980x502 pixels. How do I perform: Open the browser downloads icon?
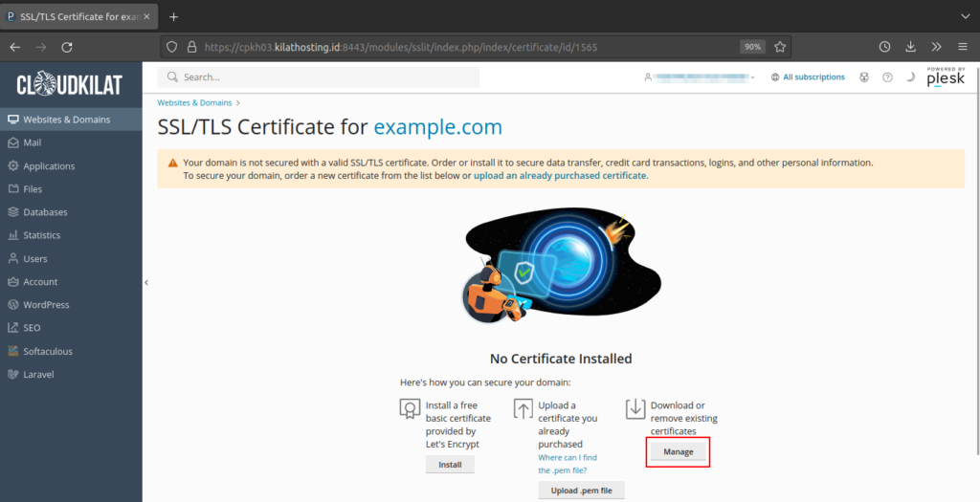[x=910, y=47]
